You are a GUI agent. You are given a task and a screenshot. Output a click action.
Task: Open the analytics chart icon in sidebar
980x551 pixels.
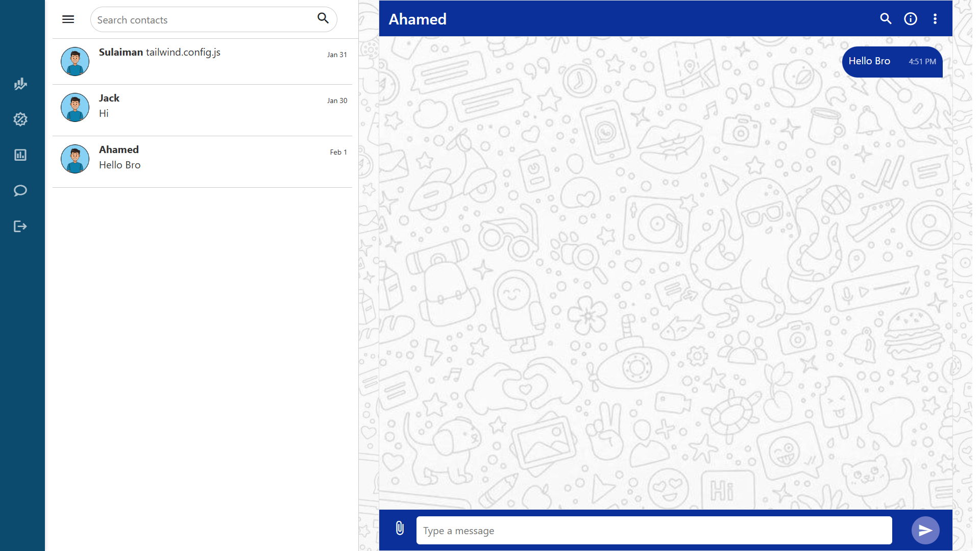point(20,84)
